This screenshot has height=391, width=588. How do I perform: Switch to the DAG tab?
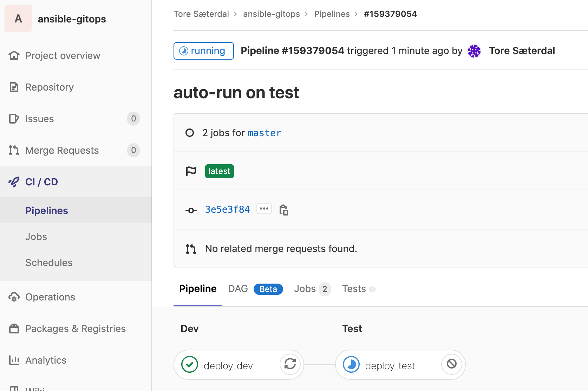[x=238, y=289]
